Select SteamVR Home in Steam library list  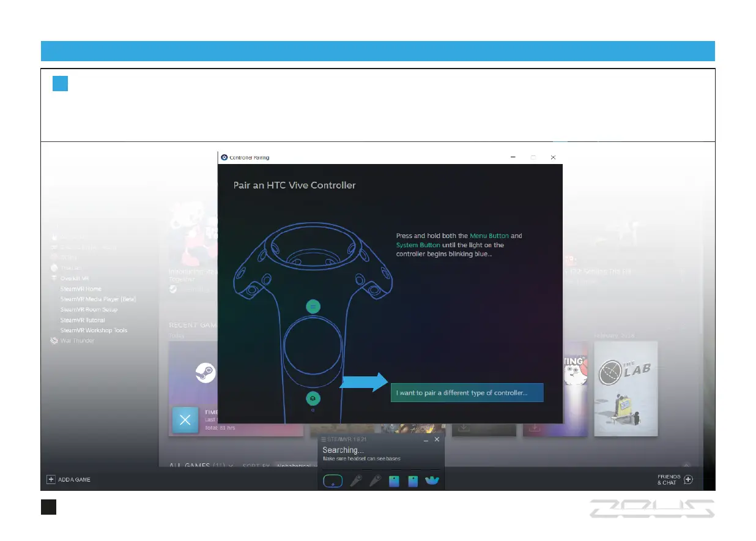[81, 289]
